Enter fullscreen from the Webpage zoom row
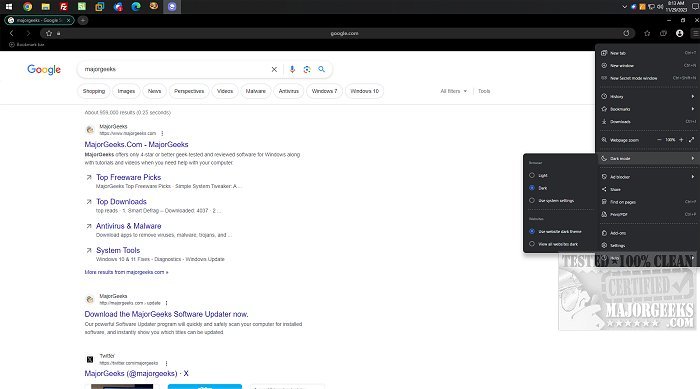Screen dimensions: 700x389 tap(692, 140)
